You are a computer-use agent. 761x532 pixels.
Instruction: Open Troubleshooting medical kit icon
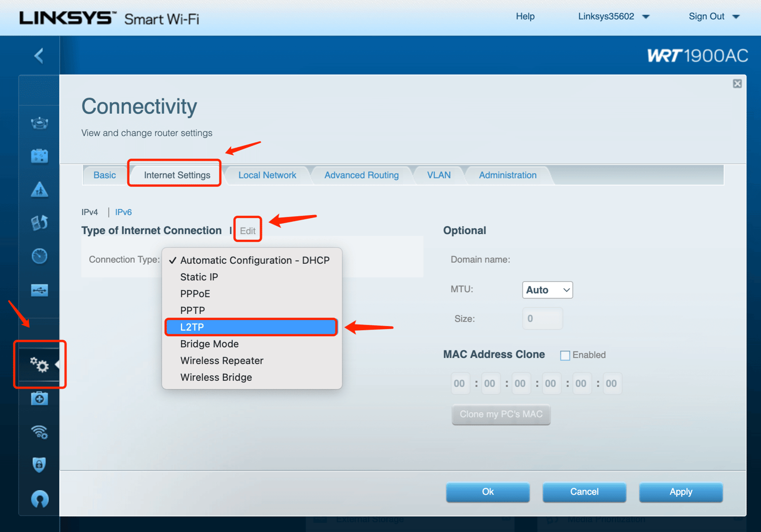(39, 399)
